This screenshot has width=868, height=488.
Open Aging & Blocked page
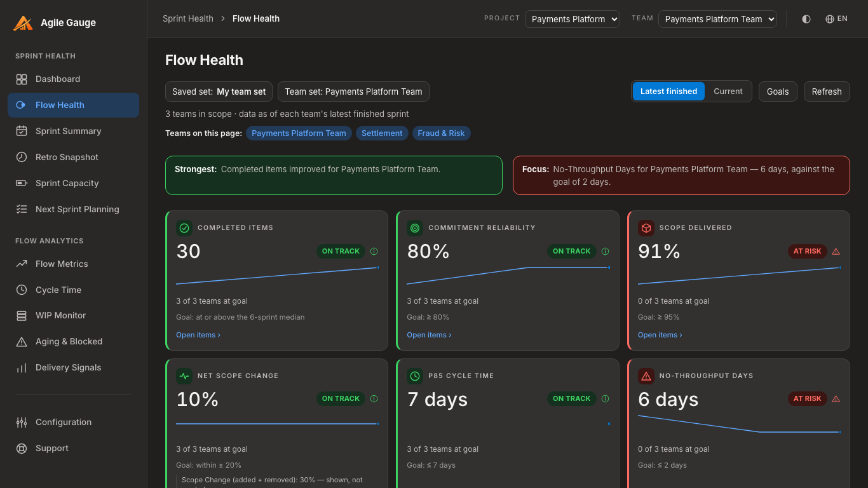coord(73,342)
